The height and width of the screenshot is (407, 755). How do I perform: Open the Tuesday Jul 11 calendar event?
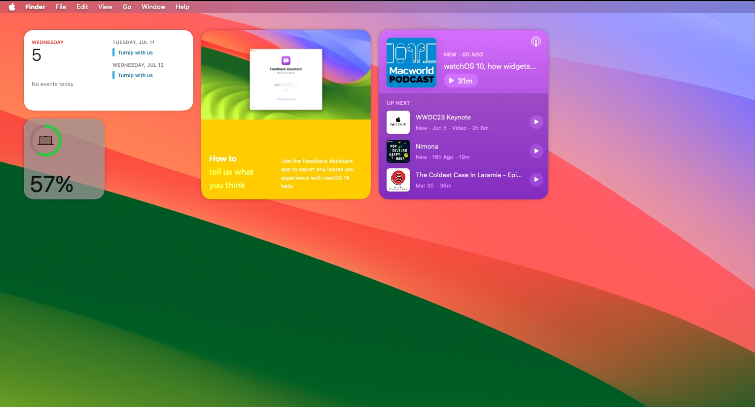point(135,52)
